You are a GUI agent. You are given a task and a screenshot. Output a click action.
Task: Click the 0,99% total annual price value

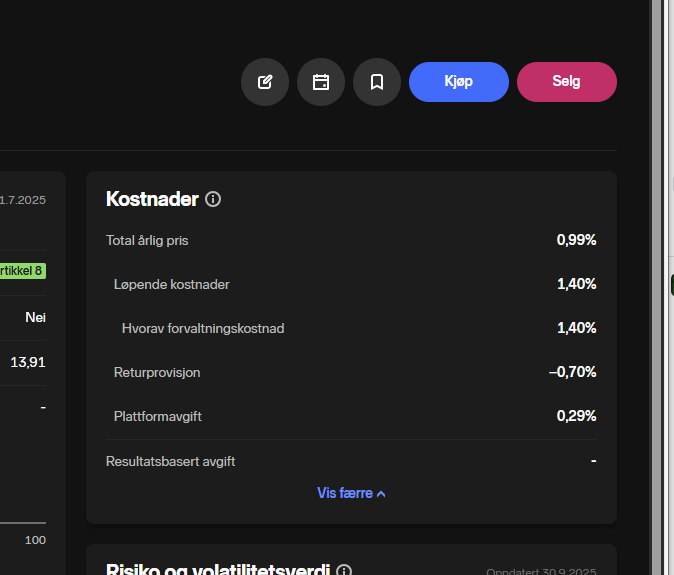[x=576, y=240]
